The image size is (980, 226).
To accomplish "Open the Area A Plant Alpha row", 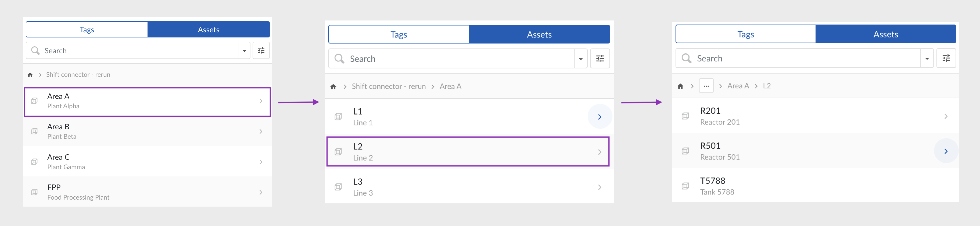I will click(x=147, y=101).
